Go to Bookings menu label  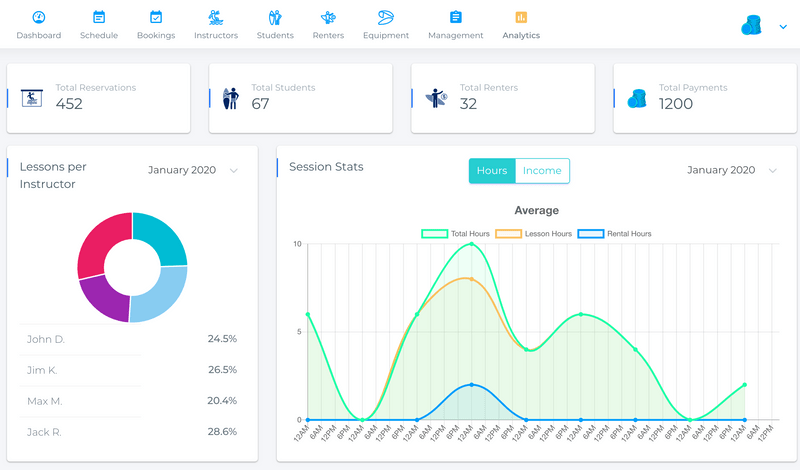(x=156, y=35)
